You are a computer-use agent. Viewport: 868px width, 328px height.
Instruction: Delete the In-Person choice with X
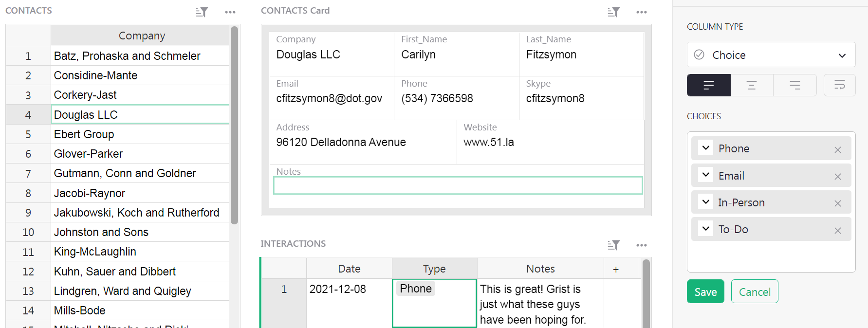click(x=837, y=203)
